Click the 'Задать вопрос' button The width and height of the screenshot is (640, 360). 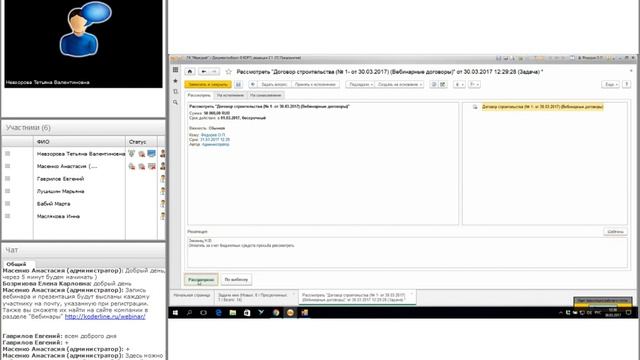(x=274, y=84)
